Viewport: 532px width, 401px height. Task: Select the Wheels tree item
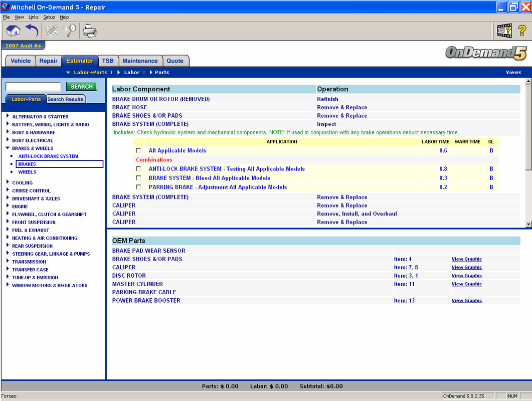pos(27,172)
